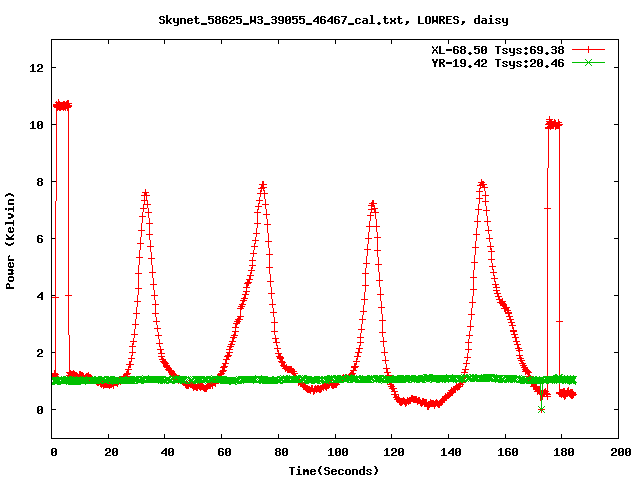Click the red peak near 33 seconds
The width and height of the screenshot is (640, 480).
(145, 194)
